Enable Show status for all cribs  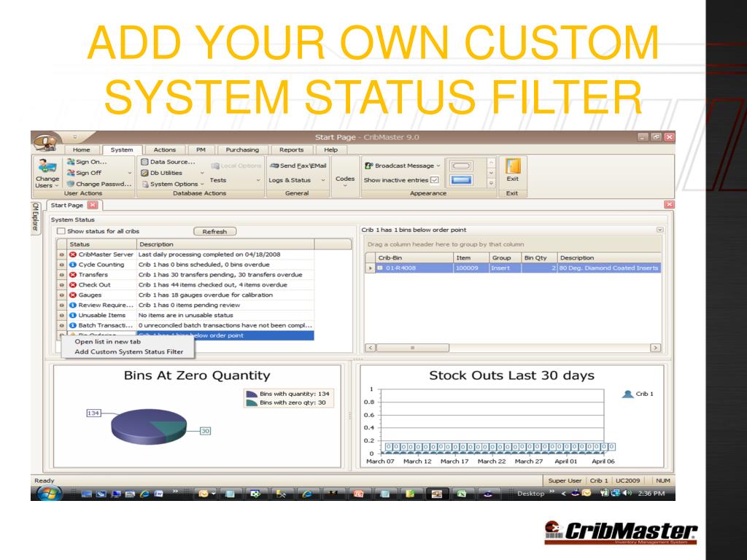[x=61, y=231]
